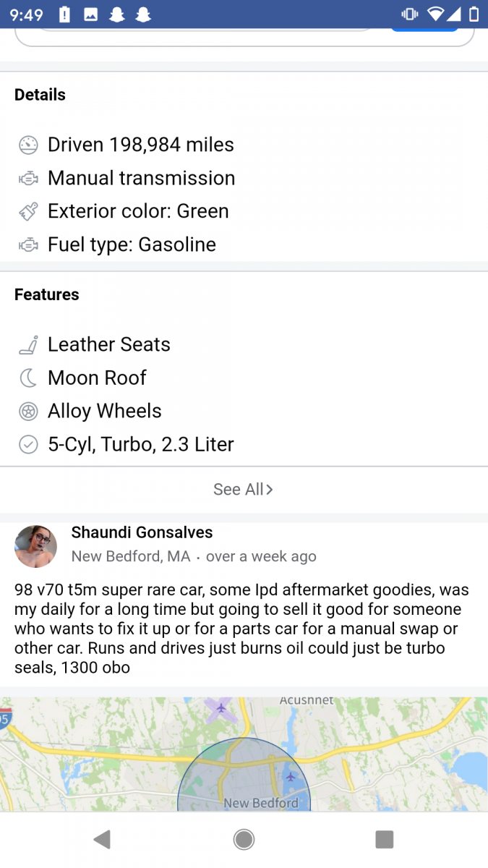This screenshot has height=868, width=488.
Task: Click the odometer icon next to Driven miles
Action: (x=27, y=145)
